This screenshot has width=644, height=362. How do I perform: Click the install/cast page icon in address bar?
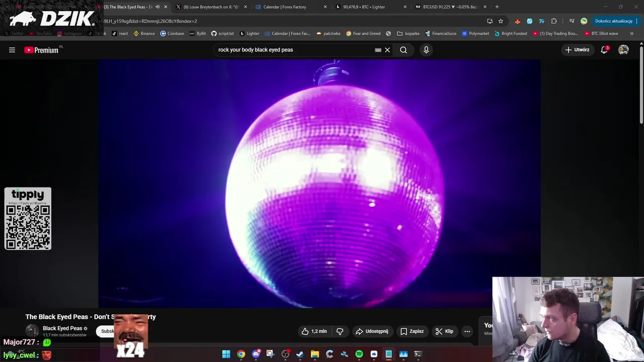coord(490,21)
